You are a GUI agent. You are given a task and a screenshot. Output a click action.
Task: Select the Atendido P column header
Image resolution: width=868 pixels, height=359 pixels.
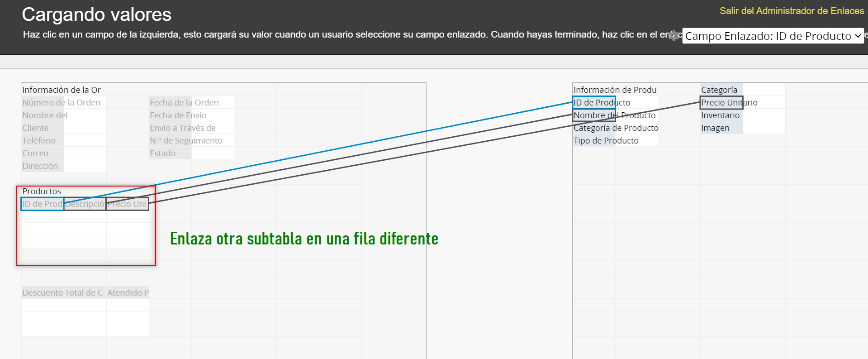[x=128, y=293]
